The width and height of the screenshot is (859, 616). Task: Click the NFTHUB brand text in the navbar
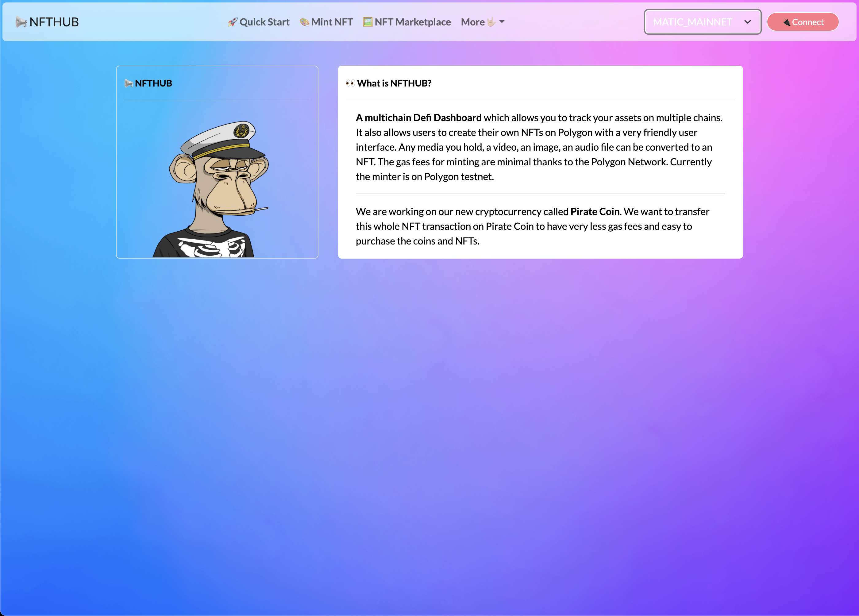tap(54, 22)
